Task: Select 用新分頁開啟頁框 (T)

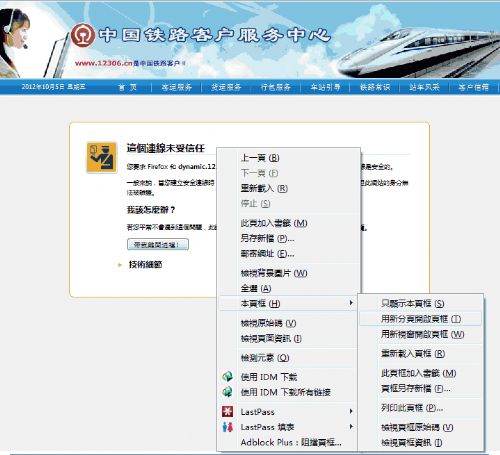Action: click(x=420, y=319)
